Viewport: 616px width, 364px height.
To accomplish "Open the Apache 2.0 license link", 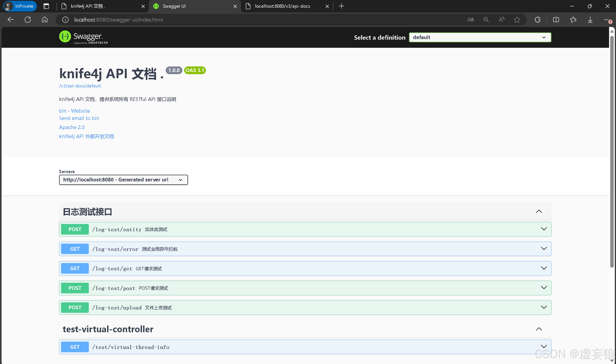I will click(x=72, y=127).
